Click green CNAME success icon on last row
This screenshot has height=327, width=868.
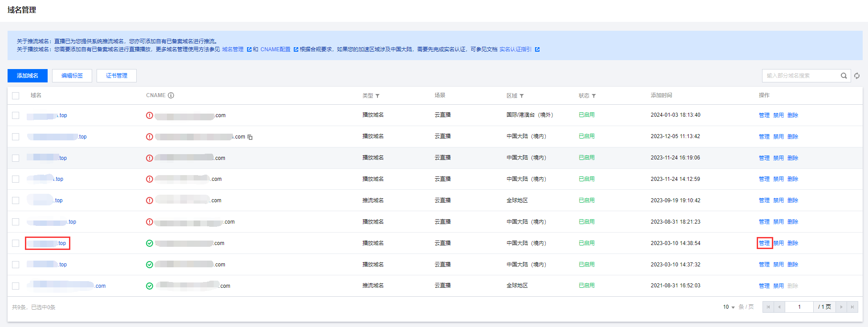150,286
